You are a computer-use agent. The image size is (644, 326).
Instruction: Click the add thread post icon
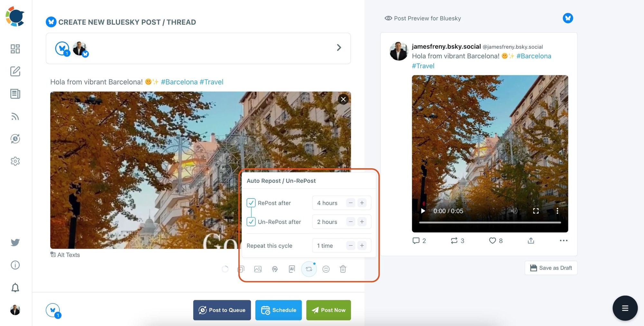click(241, 269)
